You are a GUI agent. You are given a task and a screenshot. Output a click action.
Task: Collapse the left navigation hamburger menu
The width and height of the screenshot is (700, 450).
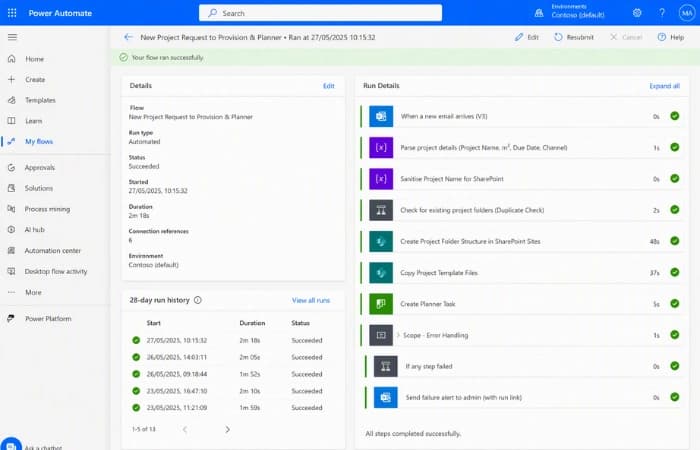coord(12,37)
